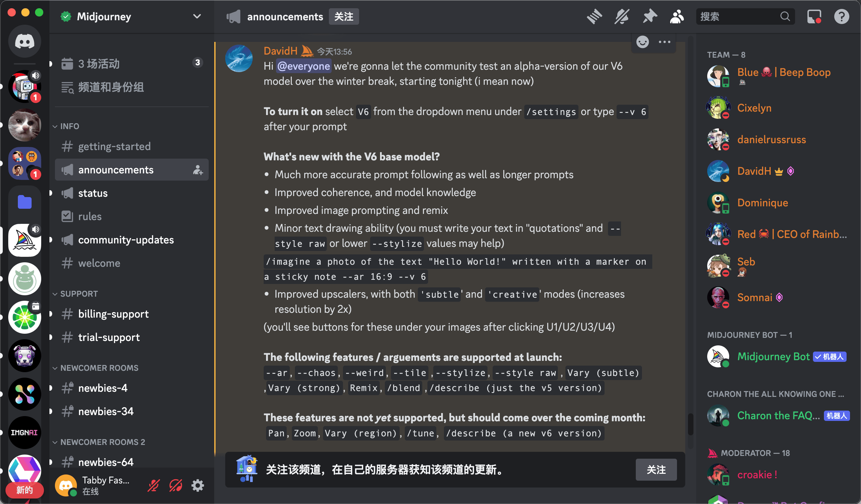
Task: Open the billing-support channel
Action: (132, 314)
